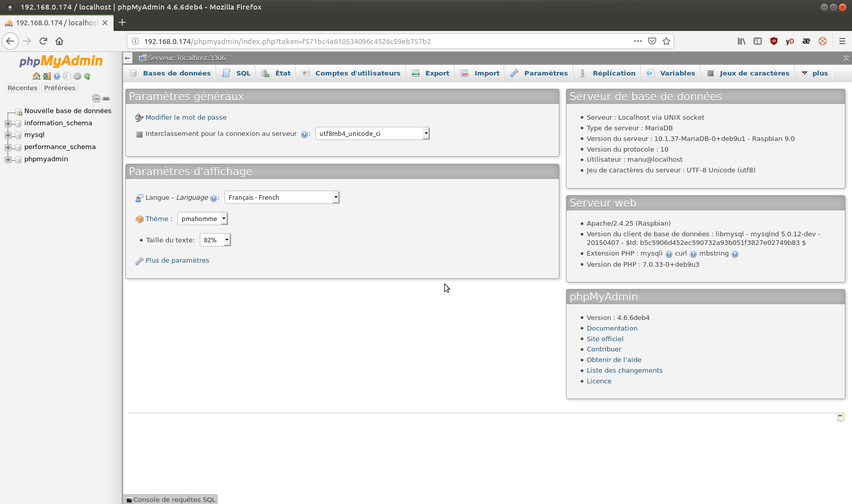
Task: Open the Thème pmahomme dropdown
Action: pyautogui.click(x=202, y=219)
